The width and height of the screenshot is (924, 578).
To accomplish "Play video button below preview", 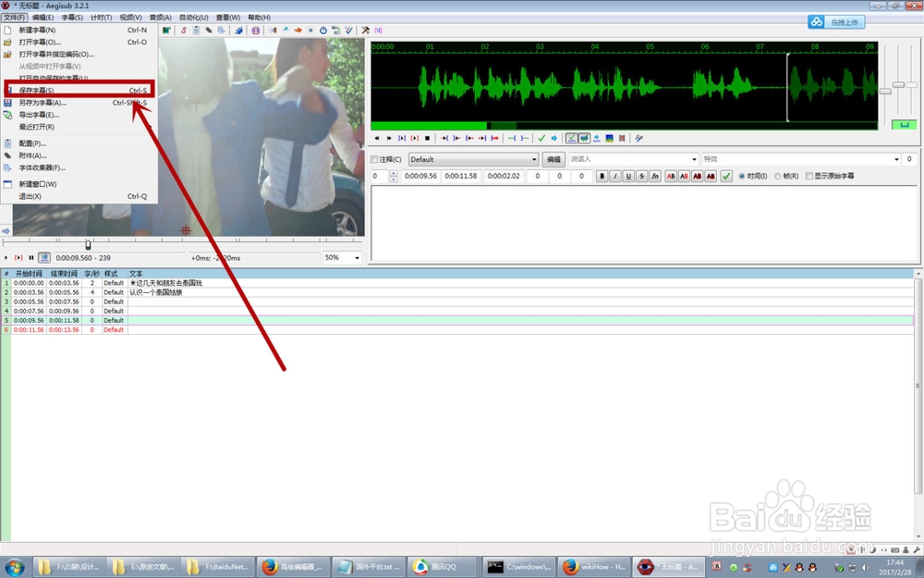I will pyautogui.click(x=6, y=258).
